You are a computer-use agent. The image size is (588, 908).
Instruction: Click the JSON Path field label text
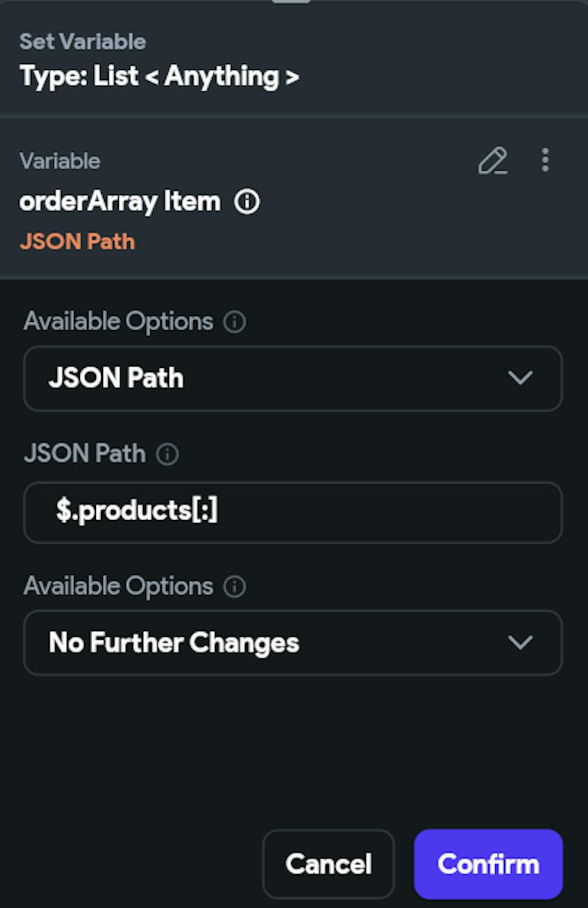(85, 454)
